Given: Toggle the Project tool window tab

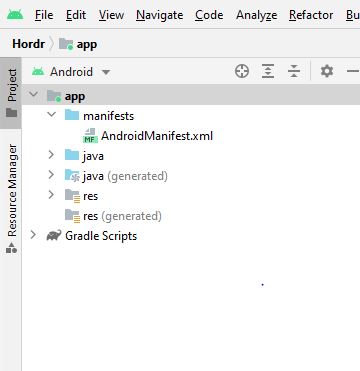Looking at the screenshot, I should pyautogui.click(x=11, y=93).
